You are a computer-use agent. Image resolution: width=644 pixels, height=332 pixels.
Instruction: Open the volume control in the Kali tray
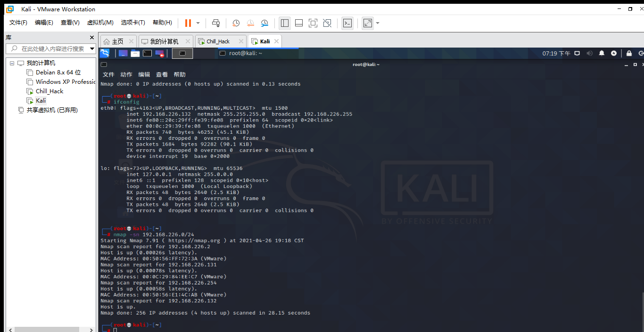pos(589,53)
